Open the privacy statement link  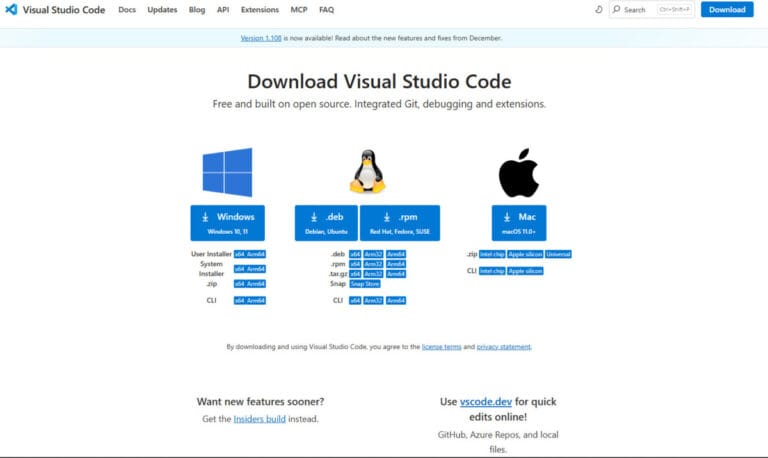pos(504,347)
